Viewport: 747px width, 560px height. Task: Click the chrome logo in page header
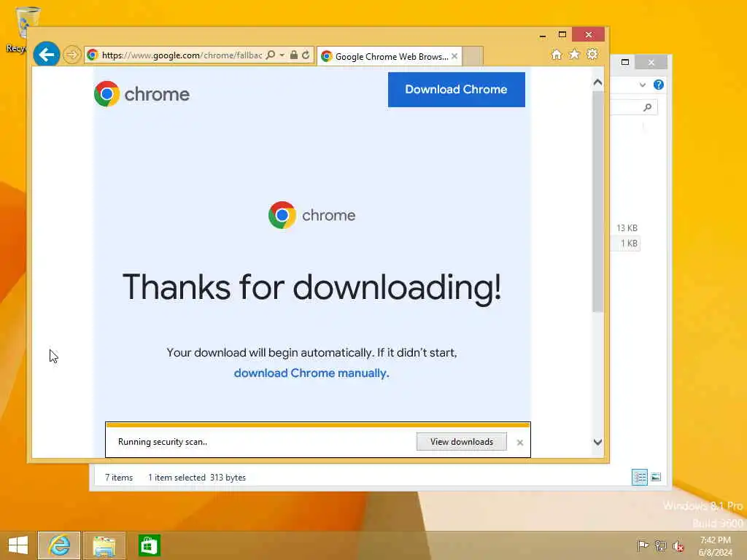coord(142,94)
